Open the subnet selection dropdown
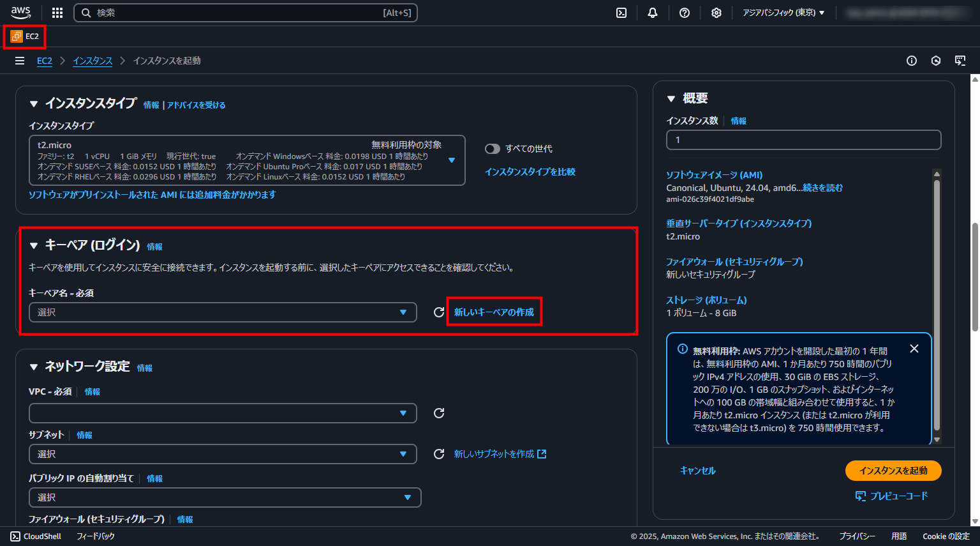The height and width of the screenshot is (546, 980). click(x=223, y=454)
